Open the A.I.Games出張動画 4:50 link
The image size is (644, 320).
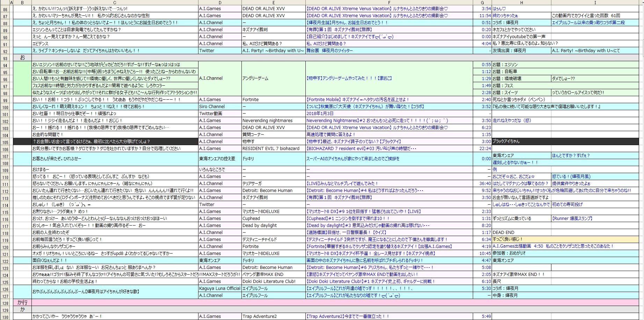click(553, 247)
